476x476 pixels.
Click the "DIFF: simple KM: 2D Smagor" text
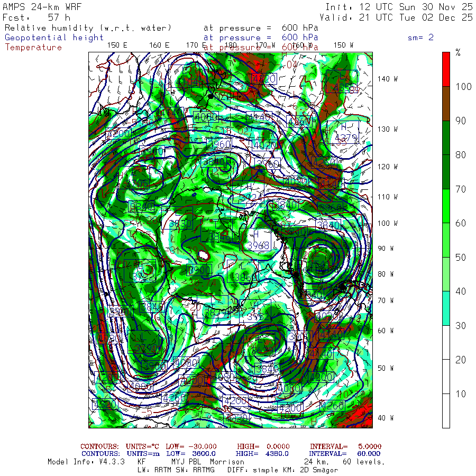[282, 470]
